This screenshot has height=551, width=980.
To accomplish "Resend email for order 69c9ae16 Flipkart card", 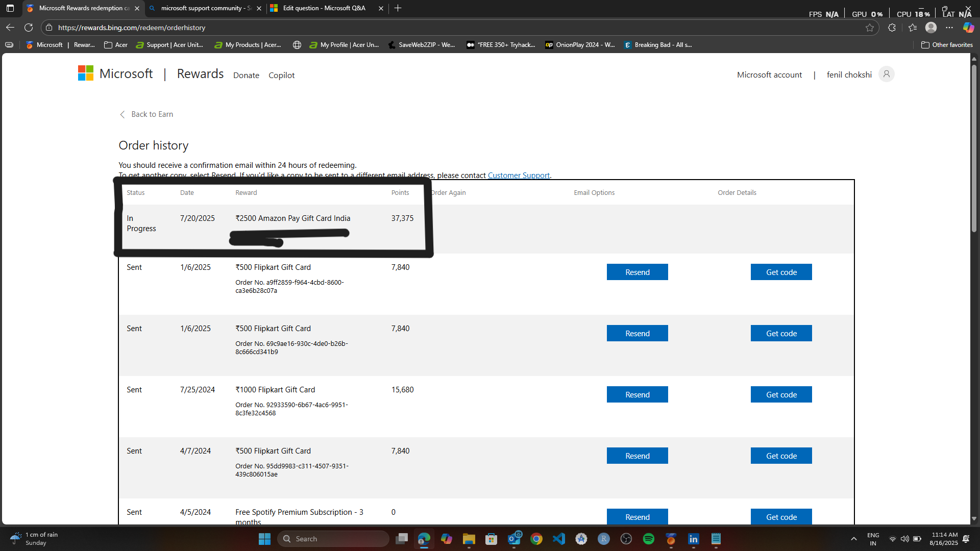I will pyautogui.click(x=638, y=333).
